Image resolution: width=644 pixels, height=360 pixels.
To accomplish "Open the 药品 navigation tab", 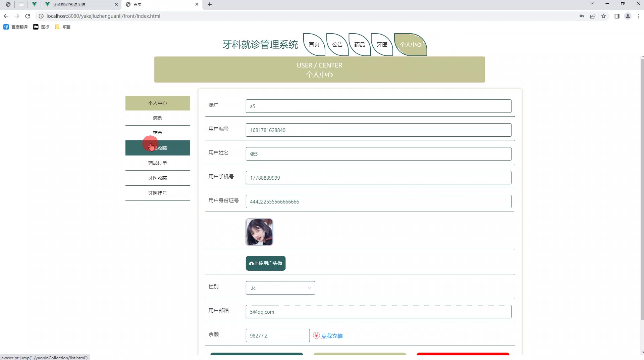I will [360, 44].
